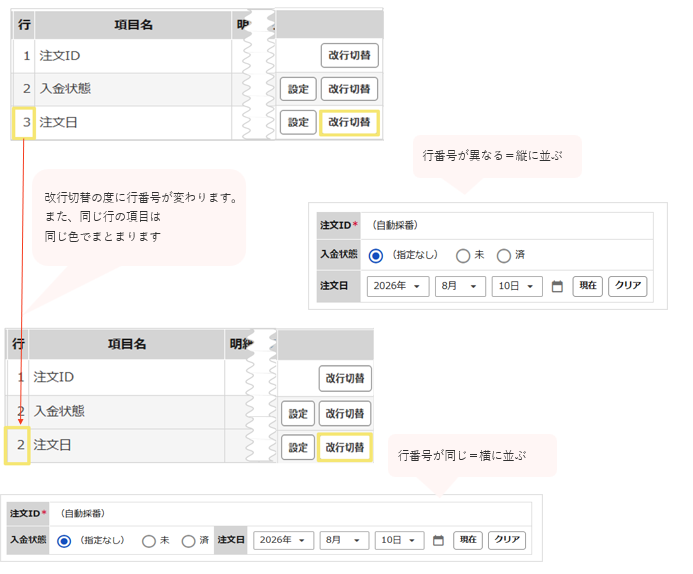Select 注文ID item name in top table
The height and width of the screenshot is (574, 693).
[x=60, y=56]
